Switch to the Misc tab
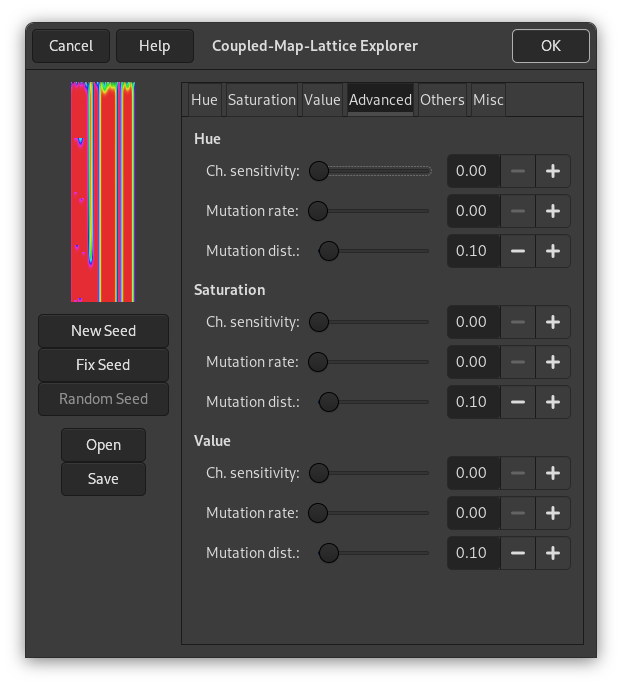 click(488, 100)
